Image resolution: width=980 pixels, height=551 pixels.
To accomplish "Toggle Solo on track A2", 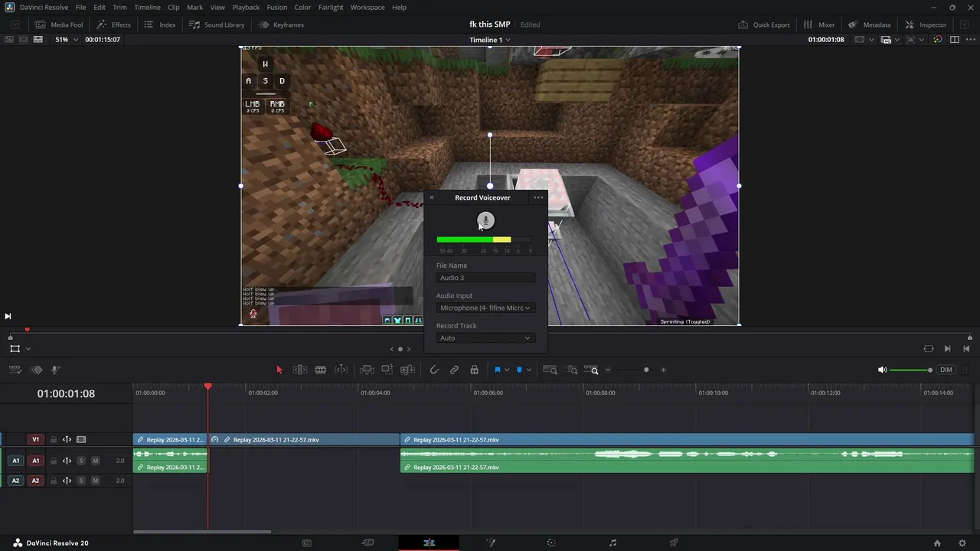I will pyautogui.click(x=81, y=481).
